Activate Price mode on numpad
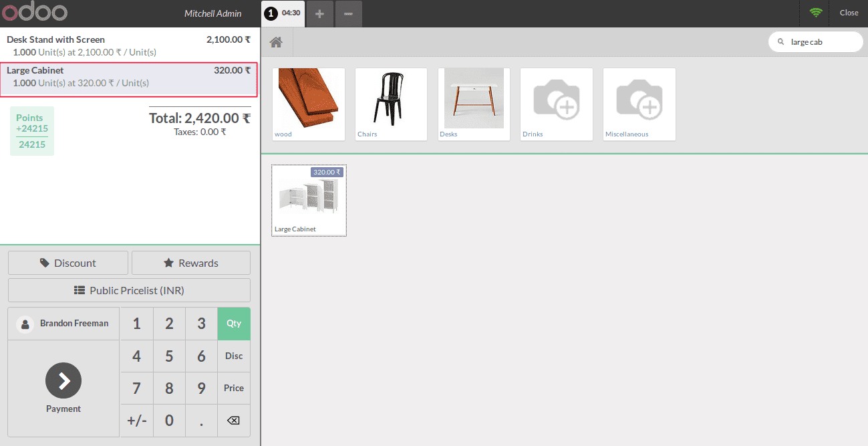Image resolution: width=868 pixels, height=446 pixels. click(x=234, y=388)
